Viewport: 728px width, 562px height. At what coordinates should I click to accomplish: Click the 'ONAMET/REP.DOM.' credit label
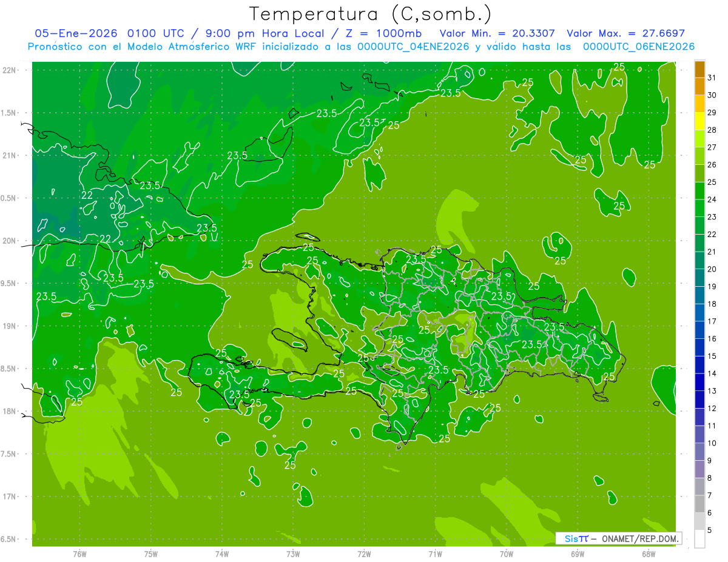640,538
